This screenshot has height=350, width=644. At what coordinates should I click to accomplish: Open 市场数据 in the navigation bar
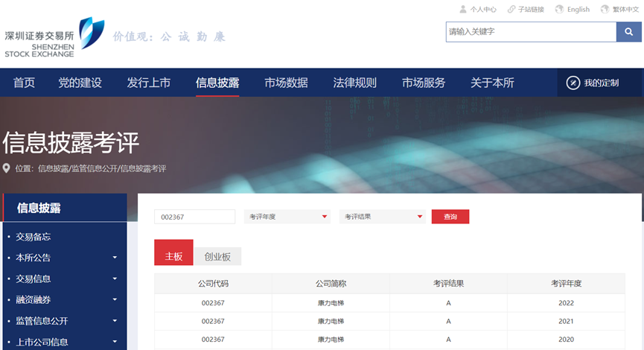pyautogui.click(x=286, y=83)
